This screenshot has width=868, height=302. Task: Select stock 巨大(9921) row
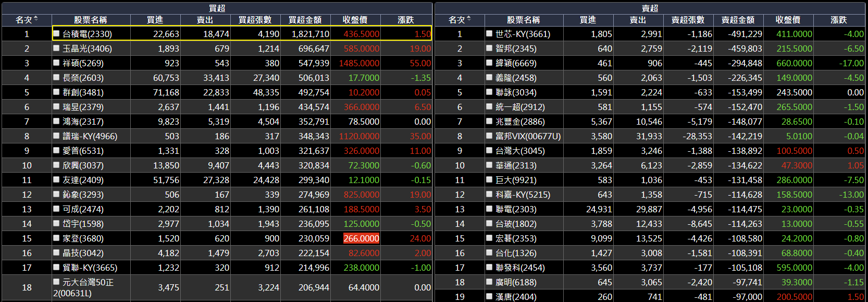650,180
